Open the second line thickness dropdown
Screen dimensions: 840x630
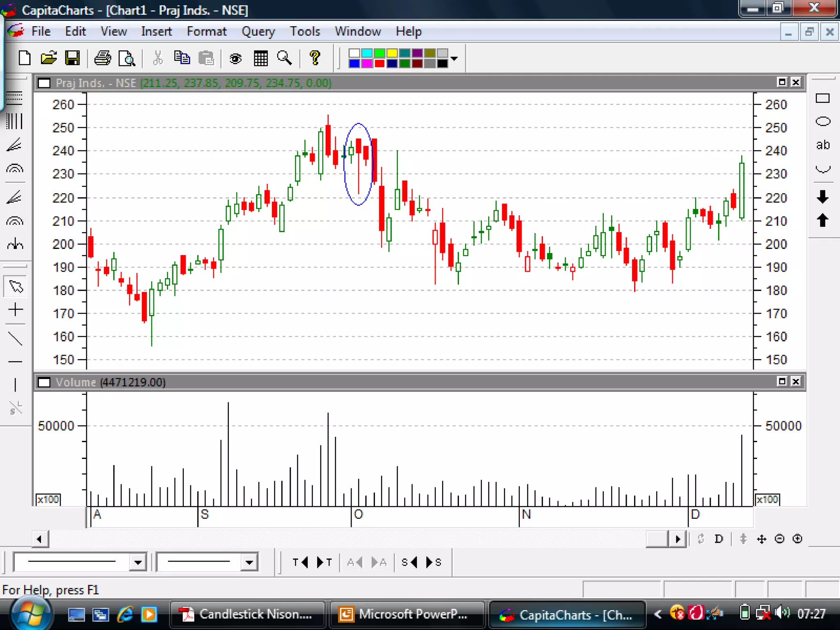click(x=249, y=562)
